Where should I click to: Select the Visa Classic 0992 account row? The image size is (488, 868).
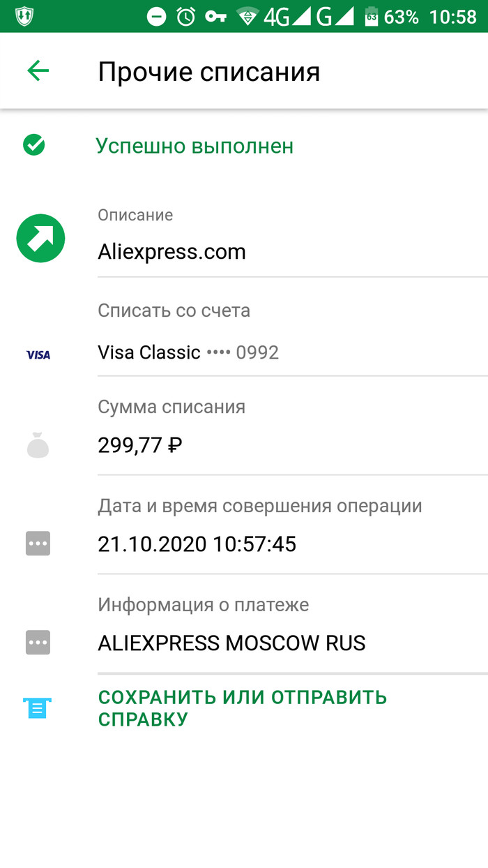(188, 352)
